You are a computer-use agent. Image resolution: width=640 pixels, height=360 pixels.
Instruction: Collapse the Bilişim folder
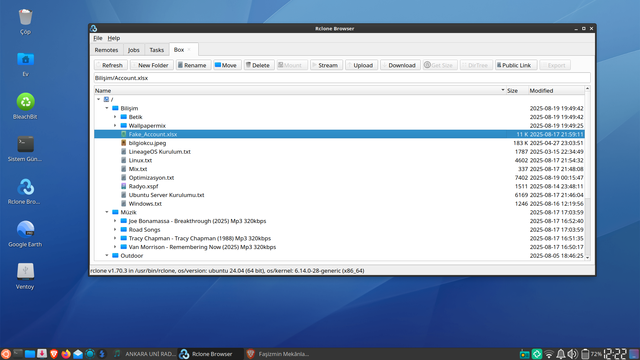point(107,108)
